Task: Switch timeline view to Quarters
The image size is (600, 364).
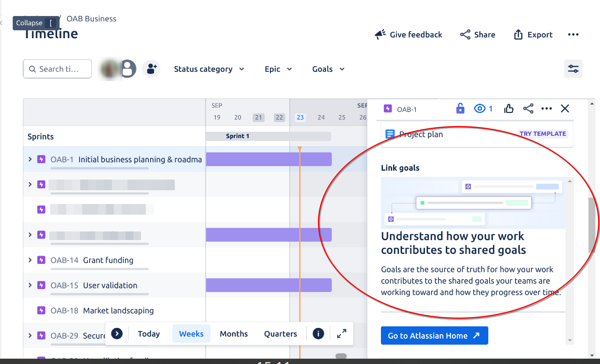Action: point(280,333)
